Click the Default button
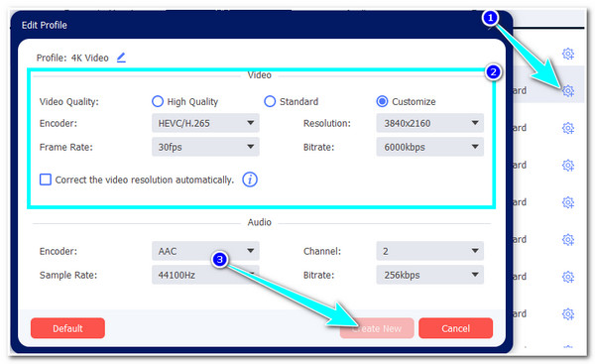The width and height of the screenshot is (595, 364). [x=67, y=328]
